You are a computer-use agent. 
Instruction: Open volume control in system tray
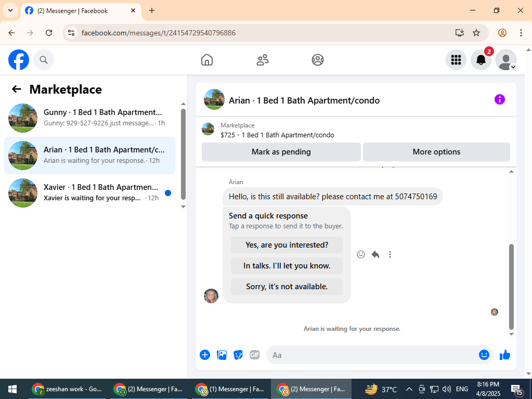click(x=447, y=389)
